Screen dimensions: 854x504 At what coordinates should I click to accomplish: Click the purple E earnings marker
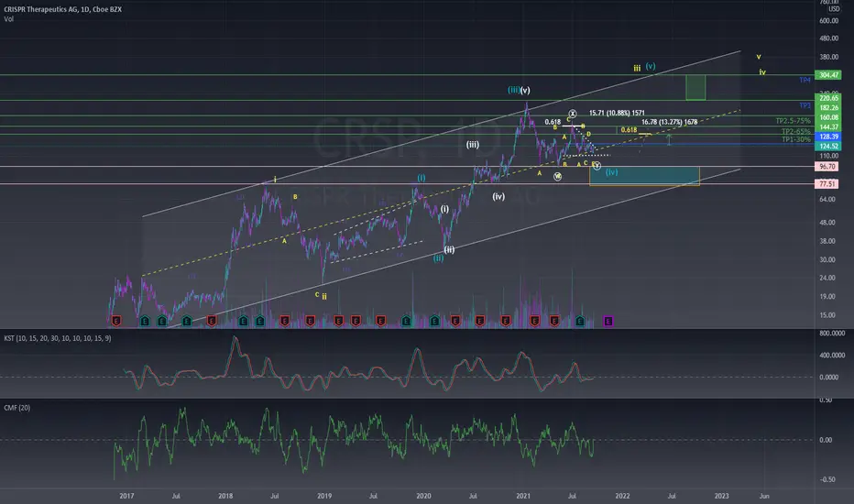[x=608, y=321]
